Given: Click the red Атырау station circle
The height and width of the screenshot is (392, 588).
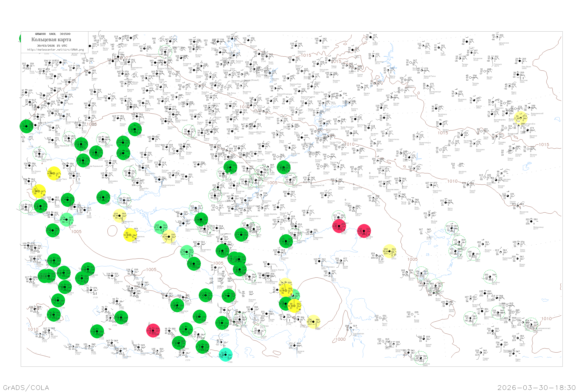Looking at the screenshot, I should click(x=339, y=227).
